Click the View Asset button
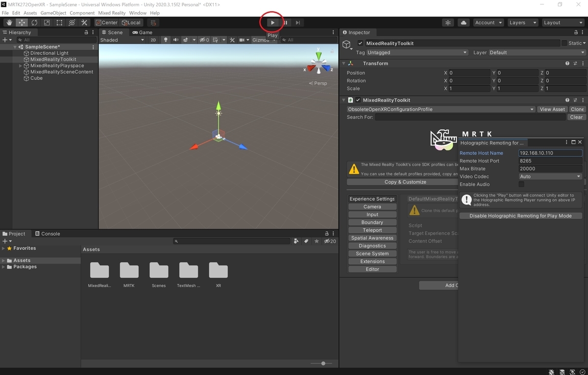 click(x=552, y=109)
